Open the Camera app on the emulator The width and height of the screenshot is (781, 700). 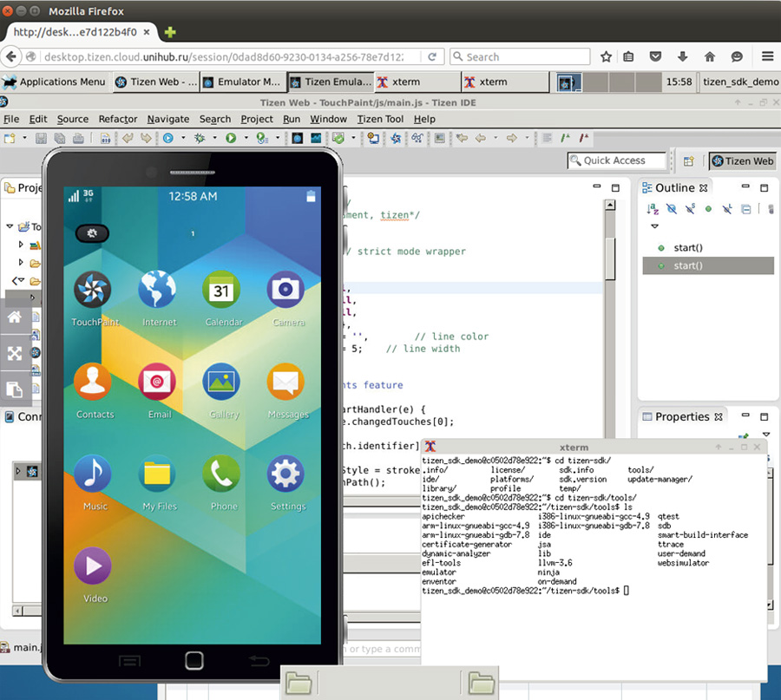click(x=285, y=290)
